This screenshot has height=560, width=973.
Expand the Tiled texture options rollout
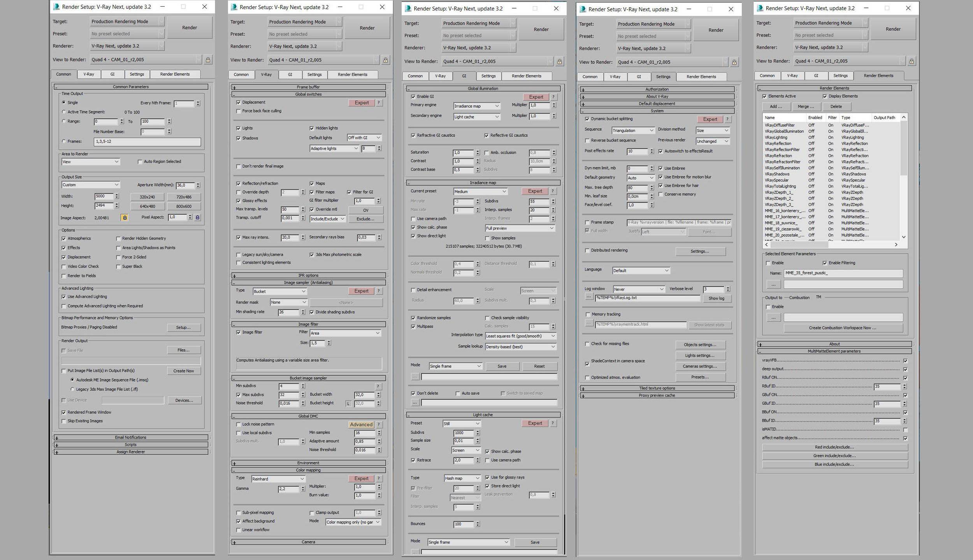click(x=657, y=388)
